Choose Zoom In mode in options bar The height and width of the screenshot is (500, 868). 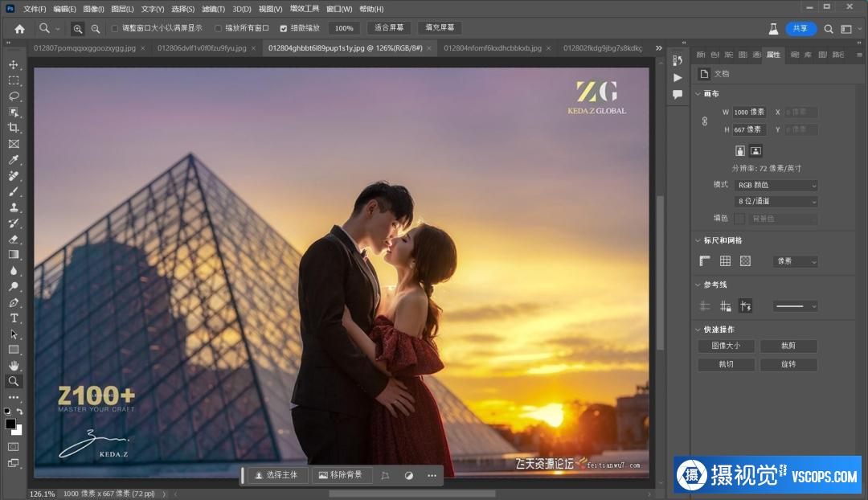77,29
